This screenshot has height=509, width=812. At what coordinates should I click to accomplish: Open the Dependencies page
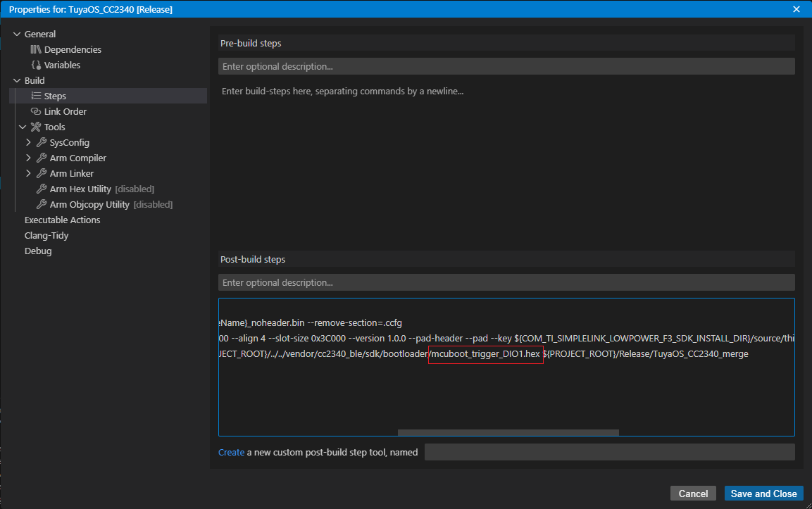click(x=73, y=50)
